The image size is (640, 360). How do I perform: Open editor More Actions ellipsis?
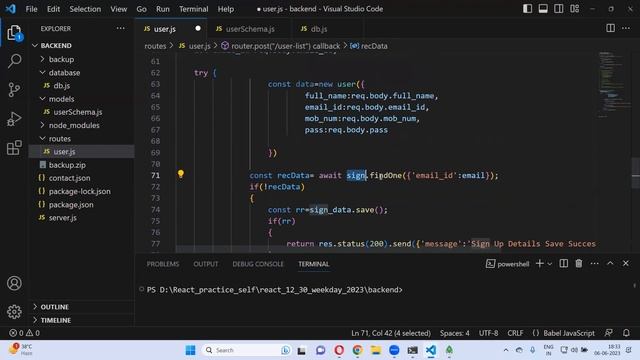click(x=626, y=28)
